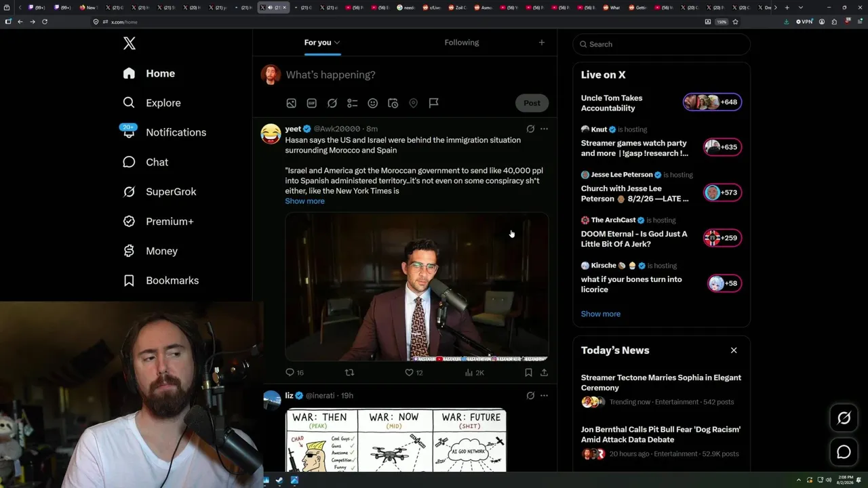Image resolution: width=868 pixels, height=488 pixels.
Task: Open the floating Grok button
Action: (x=844, y=418)
